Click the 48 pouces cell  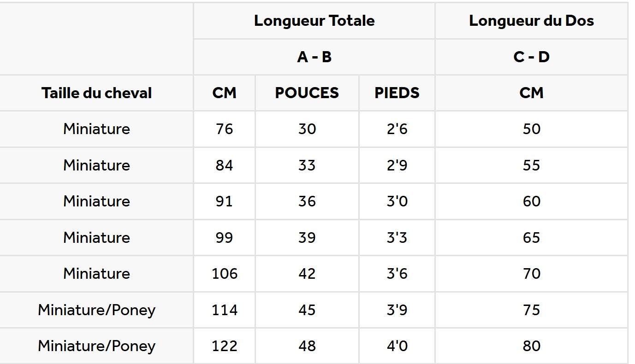click(x=307, y=346)
